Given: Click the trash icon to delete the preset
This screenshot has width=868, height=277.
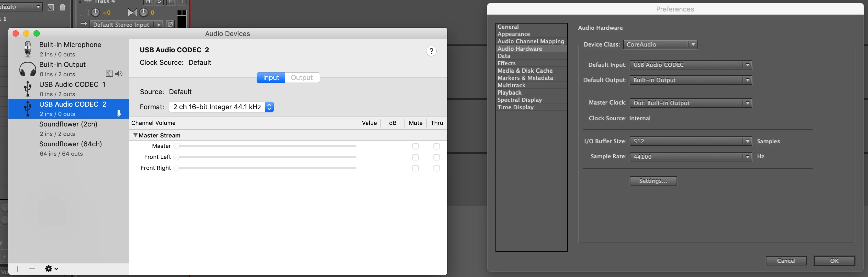Looking at the screenshot, I should tap(63, 7).
